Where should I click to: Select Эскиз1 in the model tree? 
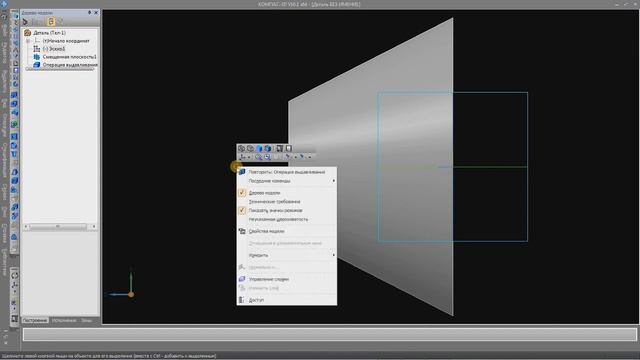[54, 49]
